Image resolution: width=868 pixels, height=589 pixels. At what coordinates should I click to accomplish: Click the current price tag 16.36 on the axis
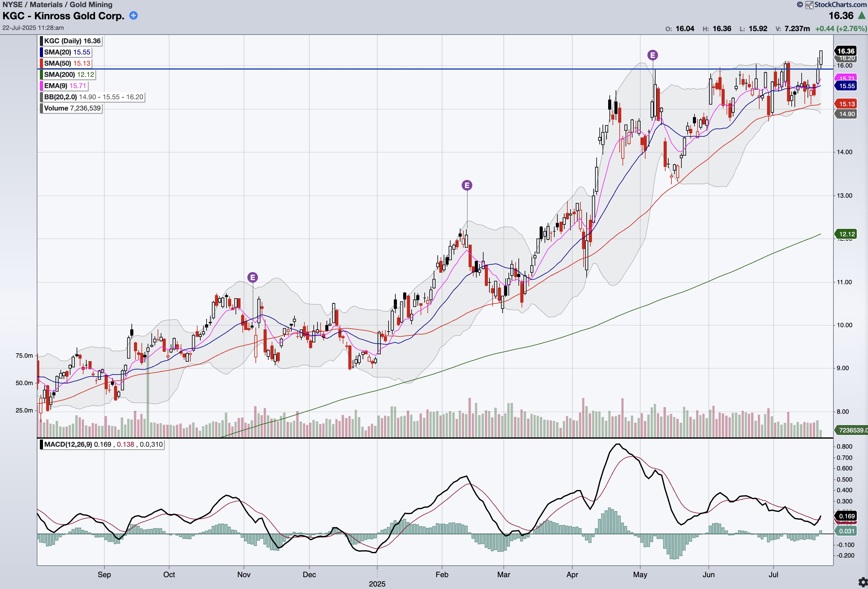[x=846, y=51]
